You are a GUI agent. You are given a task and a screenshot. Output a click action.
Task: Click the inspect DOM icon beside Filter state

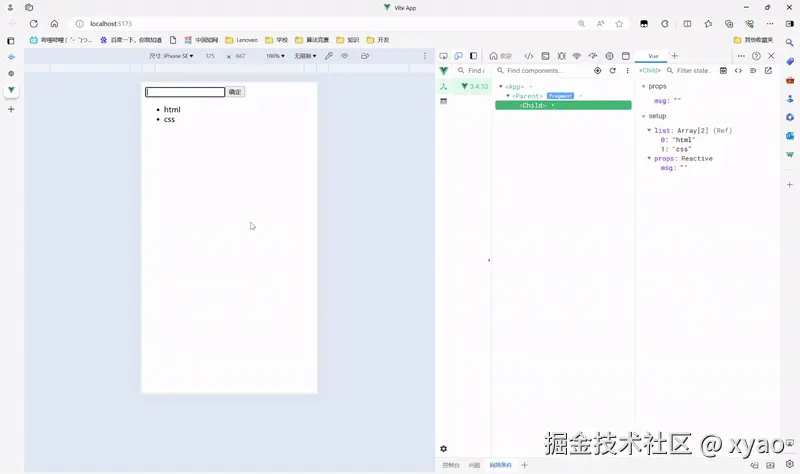point(723,71)
